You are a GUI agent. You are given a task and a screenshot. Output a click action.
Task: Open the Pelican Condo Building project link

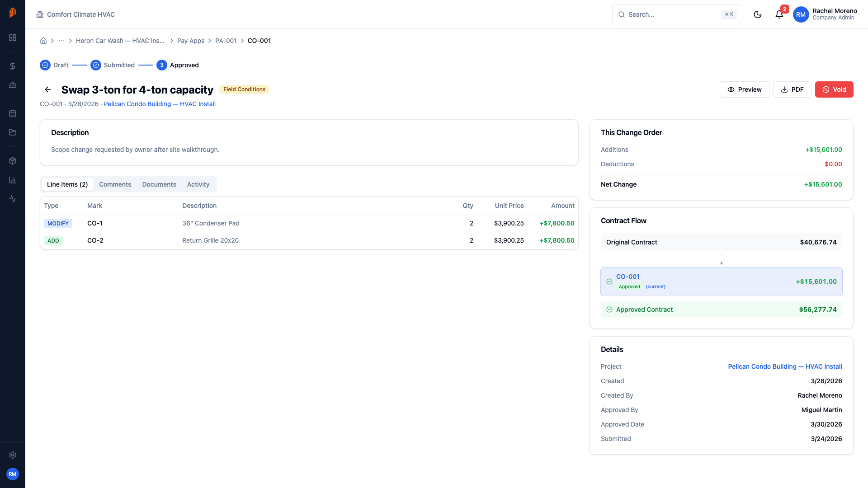pyautogui.click(x=159, y=104)
